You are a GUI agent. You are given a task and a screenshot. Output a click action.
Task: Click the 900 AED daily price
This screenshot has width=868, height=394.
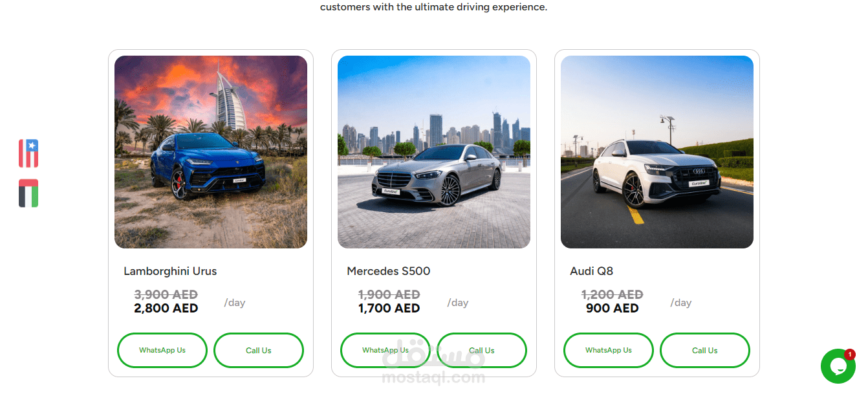(x=613, y=309)
